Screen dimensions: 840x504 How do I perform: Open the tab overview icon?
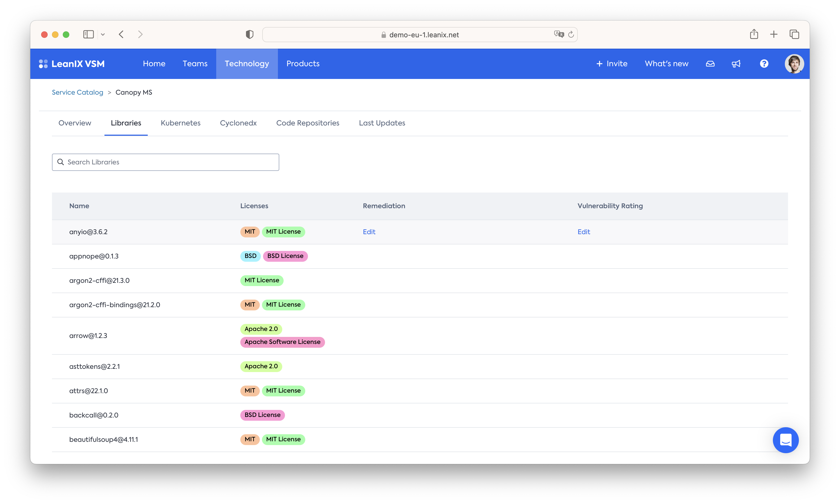[x=794, y=34]
